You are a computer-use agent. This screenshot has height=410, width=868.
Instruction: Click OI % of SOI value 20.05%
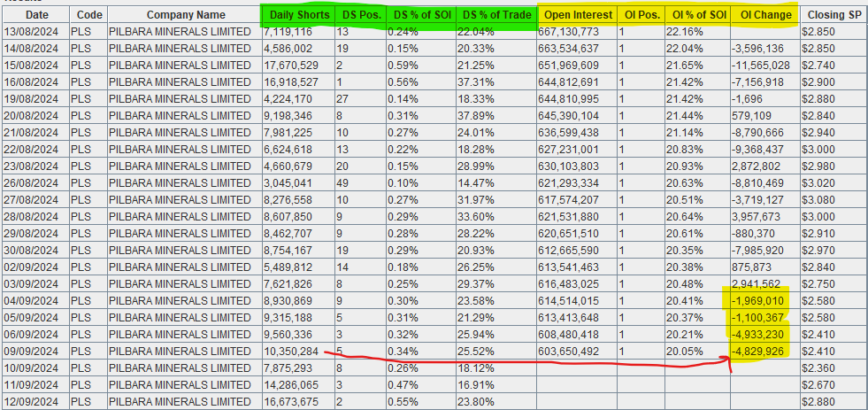pos(684,352)
